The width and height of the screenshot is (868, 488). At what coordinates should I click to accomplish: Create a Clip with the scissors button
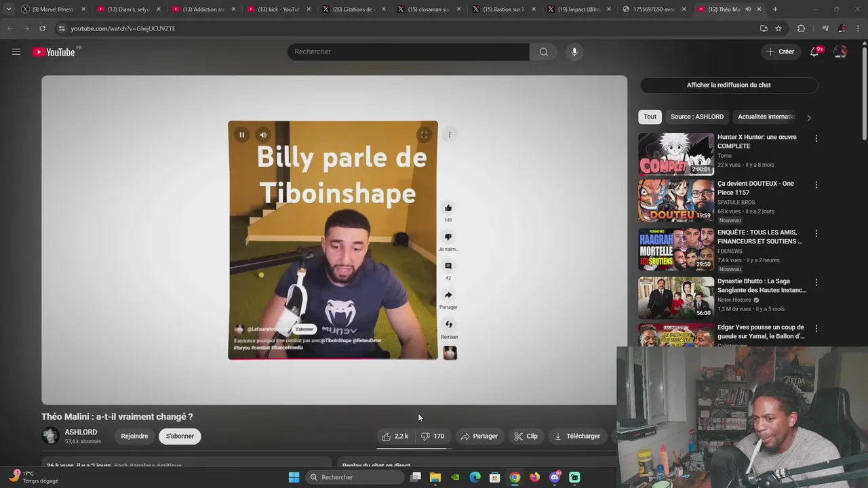tap(526, 436)
